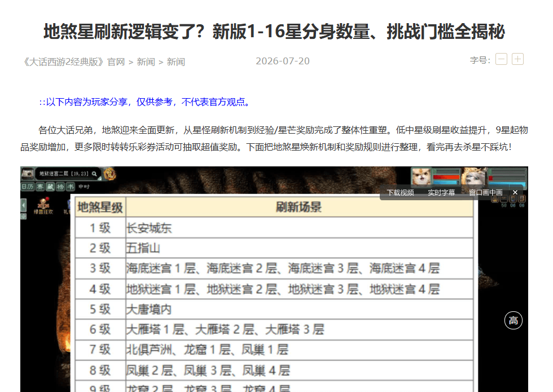
Task: Increase font size with the plus icon
Action: click(518, 59)
